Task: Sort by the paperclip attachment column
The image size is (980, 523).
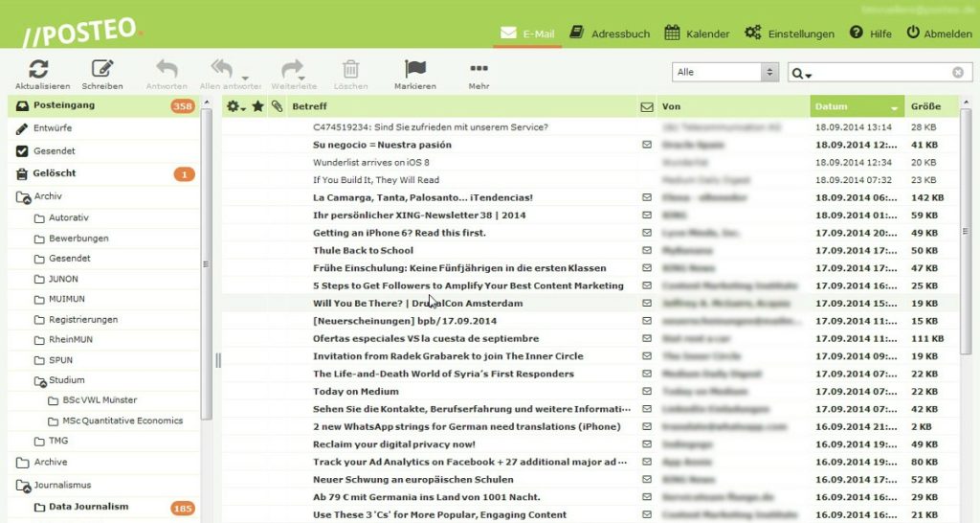Action: coord(277,106)
